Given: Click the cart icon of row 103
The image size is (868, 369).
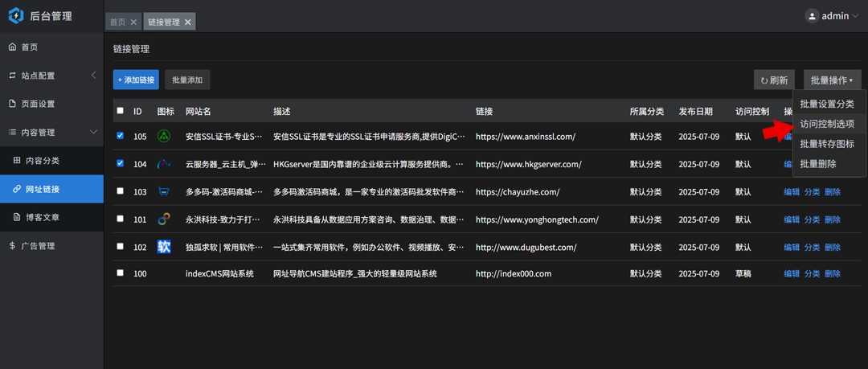Looking at the screenshot, I should point(164,191).
